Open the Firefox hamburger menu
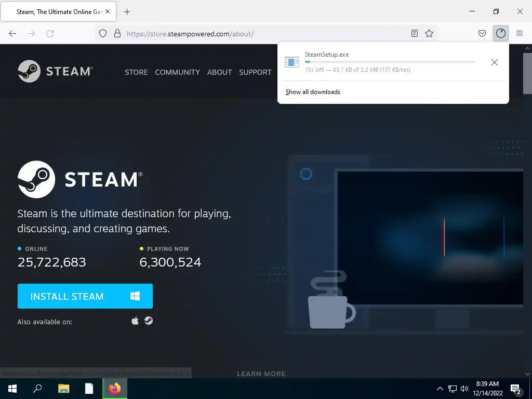This screenshot has width=532, height=399. tap(520, 33)
